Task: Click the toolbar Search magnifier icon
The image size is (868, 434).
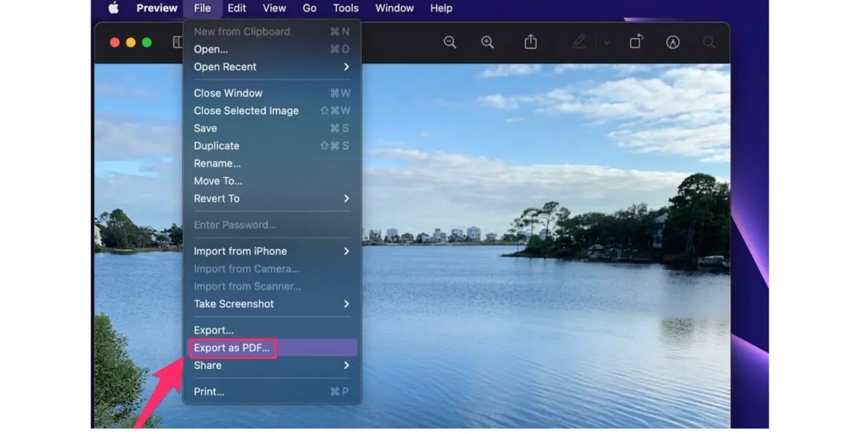Action: pyautogui.click(x=709, y=42)
